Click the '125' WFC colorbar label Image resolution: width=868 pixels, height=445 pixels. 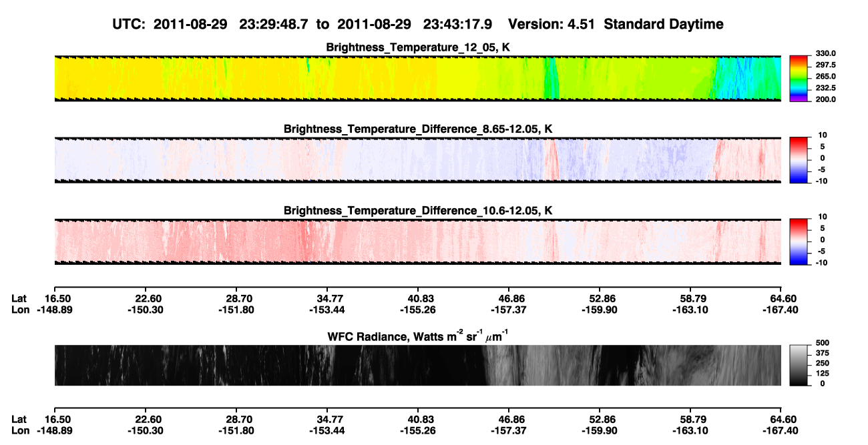click(823, 373)
